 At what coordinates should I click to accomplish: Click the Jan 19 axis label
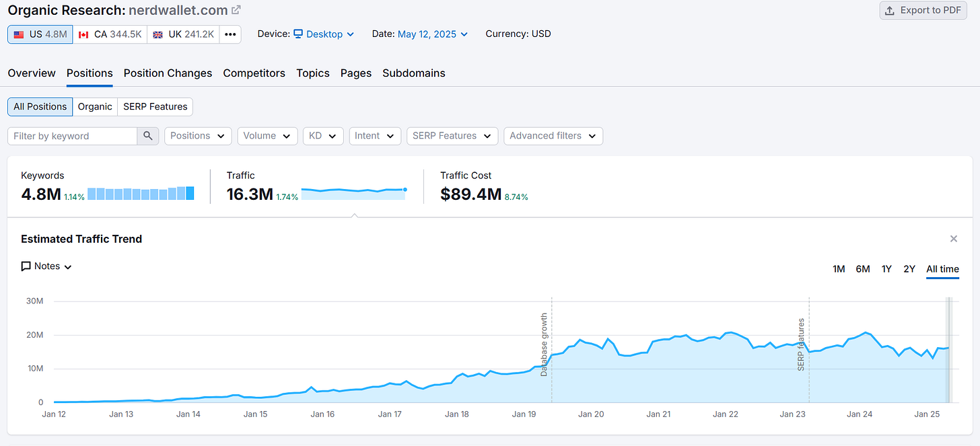pyautogui.click(x=524, y=414)
